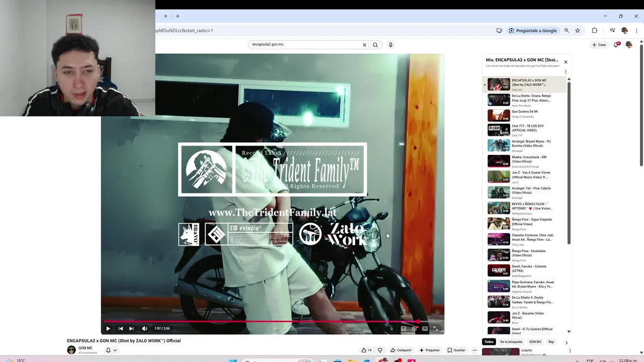Screen dimensions: 644x362
Task: Open the Chrome zoom magnifier icon
Action: [567, 30]
